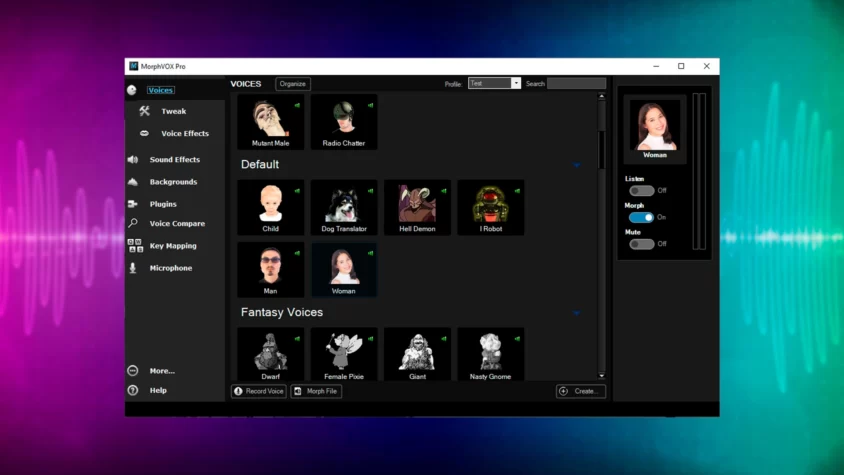Select the Child voice thumbnail
This screenshot has width=844, height=475.
[x=271, y=207]
